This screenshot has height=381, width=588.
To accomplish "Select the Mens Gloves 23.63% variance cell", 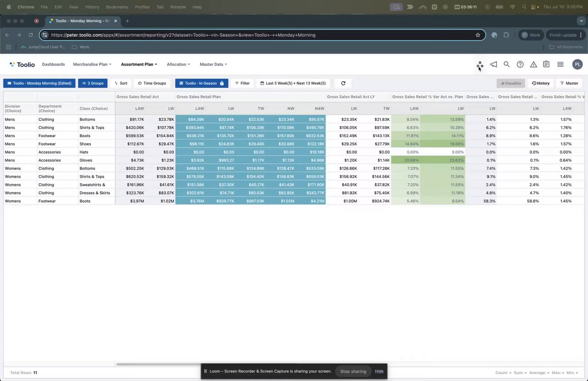I will point(443,160).
